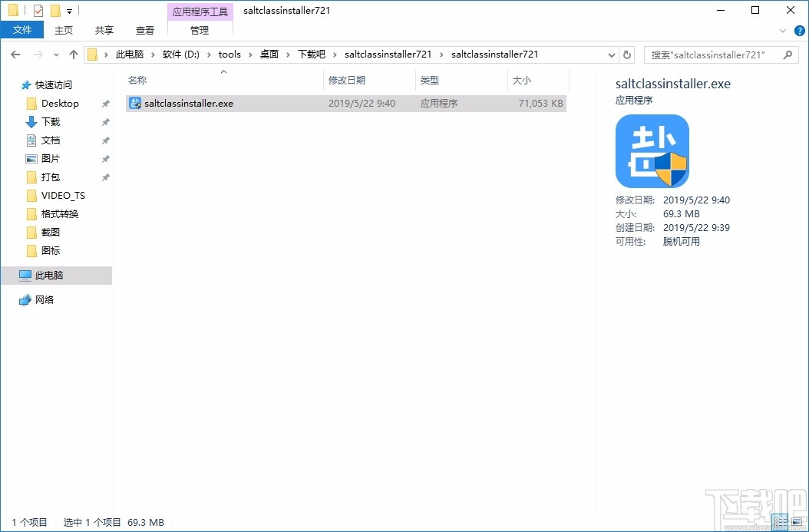Unpin 文档 from Quick Access
Image resolution: width=809 pixels, height=532 pixels.
tap(106, 140)
